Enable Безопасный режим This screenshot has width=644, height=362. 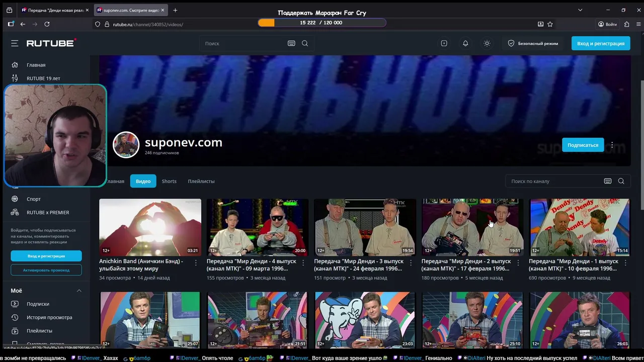(533, 43)
